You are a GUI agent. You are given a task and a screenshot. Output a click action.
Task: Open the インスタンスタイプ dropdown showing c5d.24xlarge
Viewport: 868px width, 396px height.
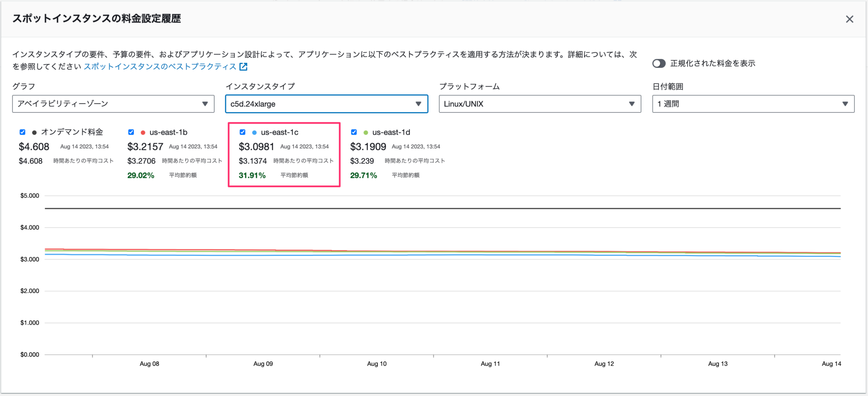[x=326, y=104]
